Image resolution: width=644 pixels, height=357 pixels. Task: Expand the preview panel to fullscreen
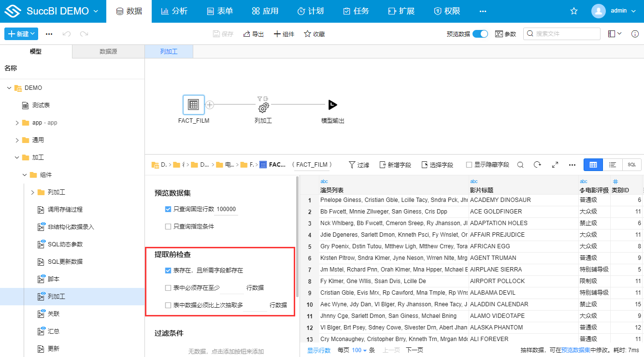tap(555, 164)
